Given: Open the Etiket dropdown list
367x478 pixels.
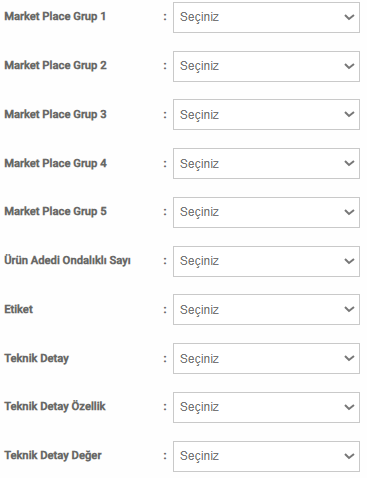Looking at the screenshot, I should click(266, 309).
